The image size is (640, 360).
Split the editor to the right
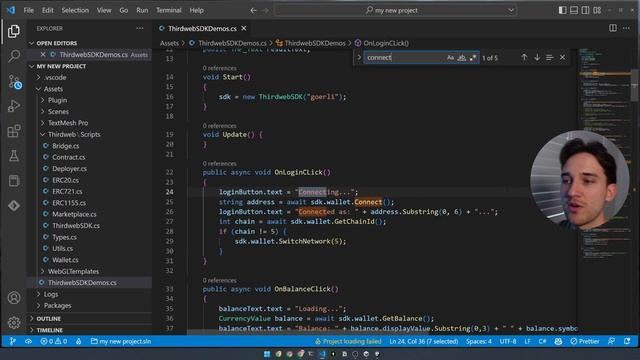tap(613, 28)
